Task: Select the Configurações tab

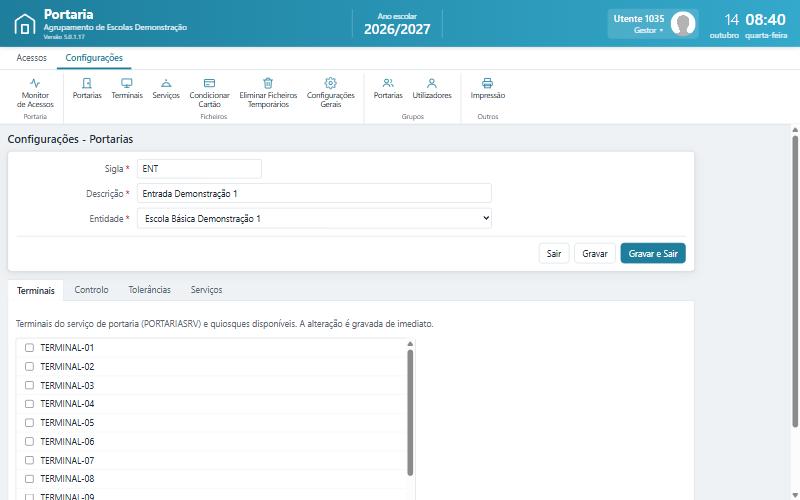Action: point(94,58)
